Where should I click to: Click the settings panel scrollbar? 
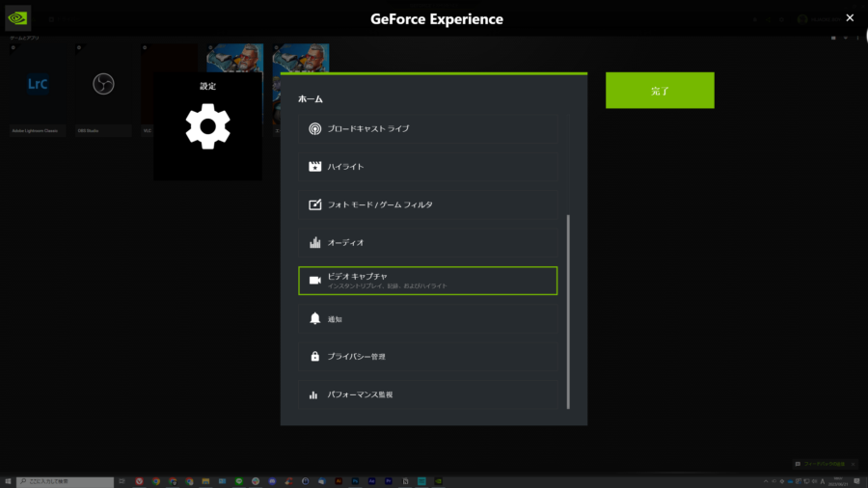568,312
